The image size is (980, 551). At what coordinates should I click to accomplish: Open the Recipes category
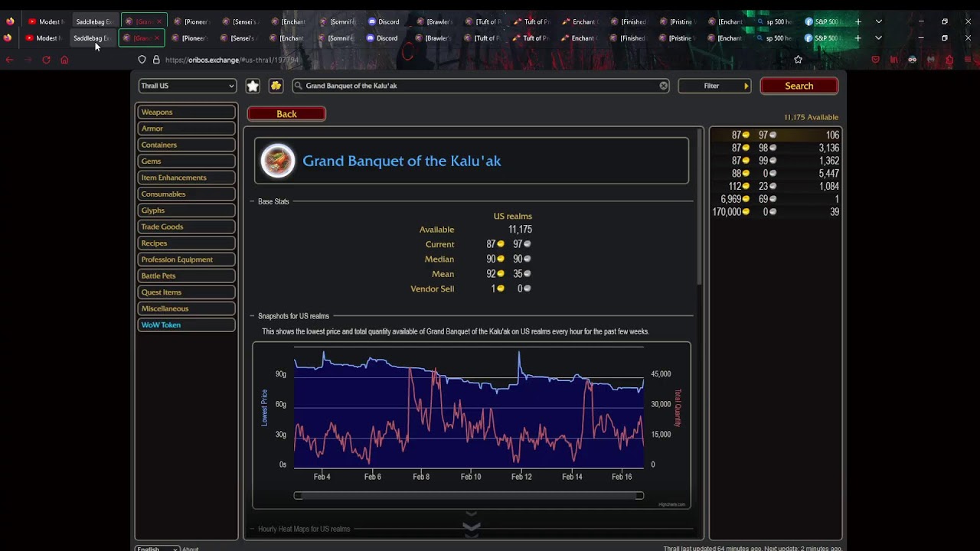[x=187, y=243]
